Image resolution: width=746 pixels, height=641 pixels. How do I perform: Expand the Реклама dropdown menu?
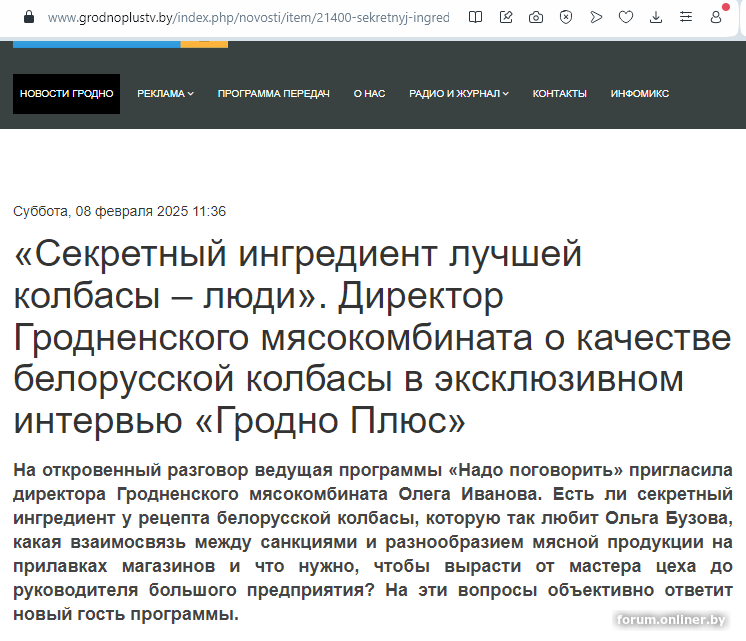(x=165, y=94)
